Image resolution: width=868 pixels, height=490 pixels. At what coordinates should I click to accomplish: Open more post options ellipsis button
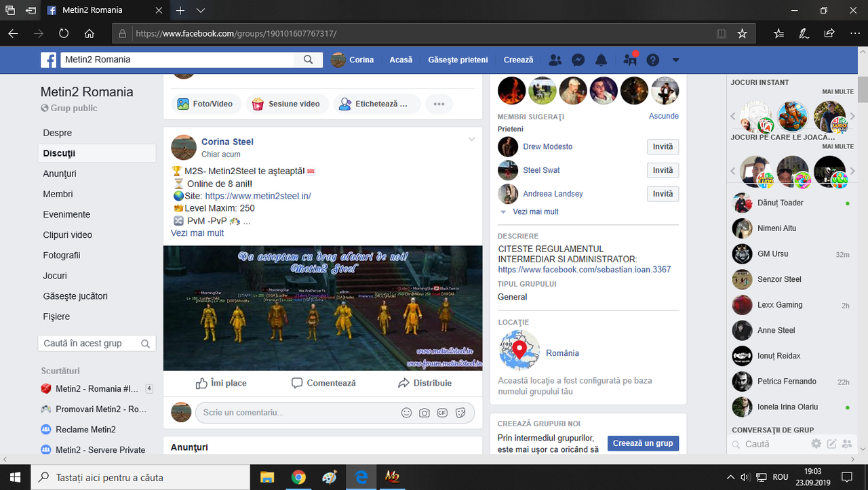[439, 104]
